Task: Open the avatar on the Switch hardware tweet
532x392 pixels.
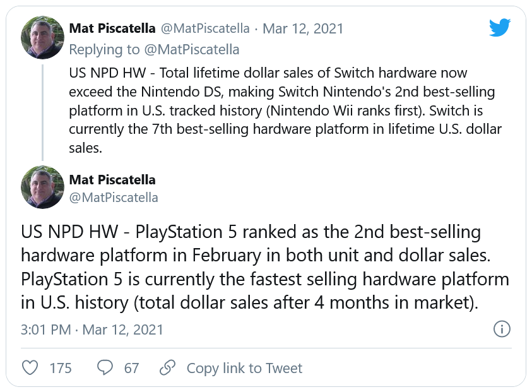Action: pos(43,37)
